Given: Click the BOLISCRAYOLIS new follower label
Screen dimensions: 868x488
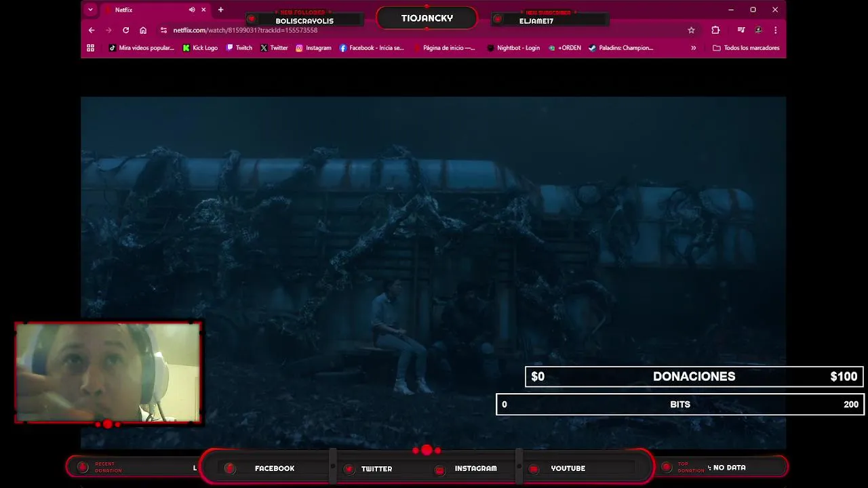Looking at the screenshot, I should [x=304, y=21].
